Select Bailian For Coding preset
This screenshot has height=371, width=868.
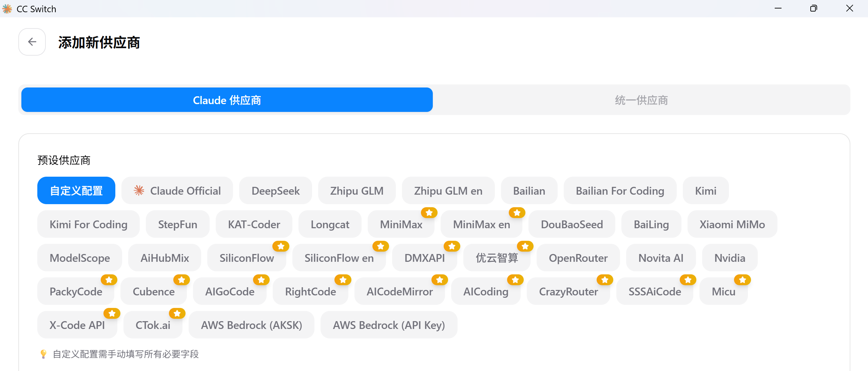[620, 191]
